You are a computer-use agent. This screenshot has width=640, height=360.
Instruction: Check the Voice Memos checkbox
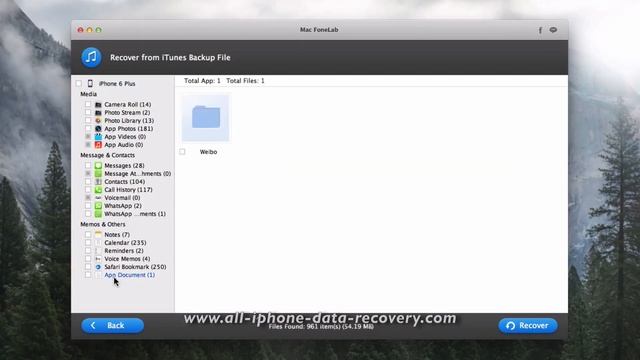click(x=88, y=259)
